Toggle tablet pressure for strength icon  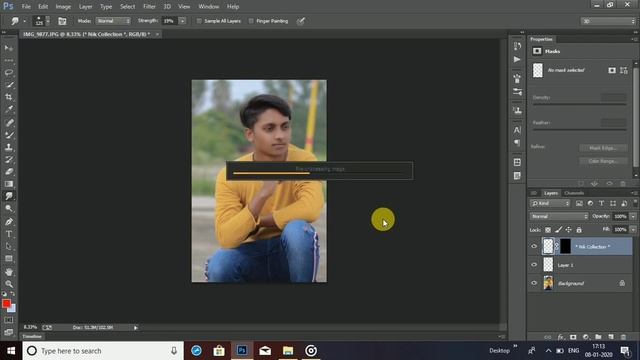click(x=301, y=21)
